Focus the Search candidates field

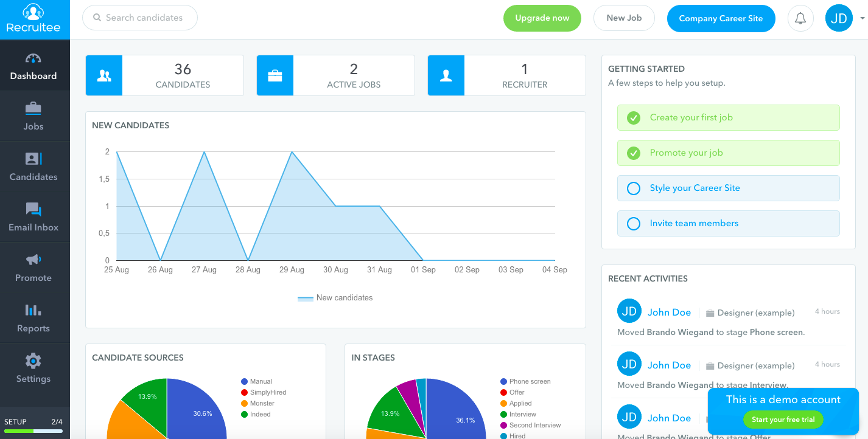140,18
